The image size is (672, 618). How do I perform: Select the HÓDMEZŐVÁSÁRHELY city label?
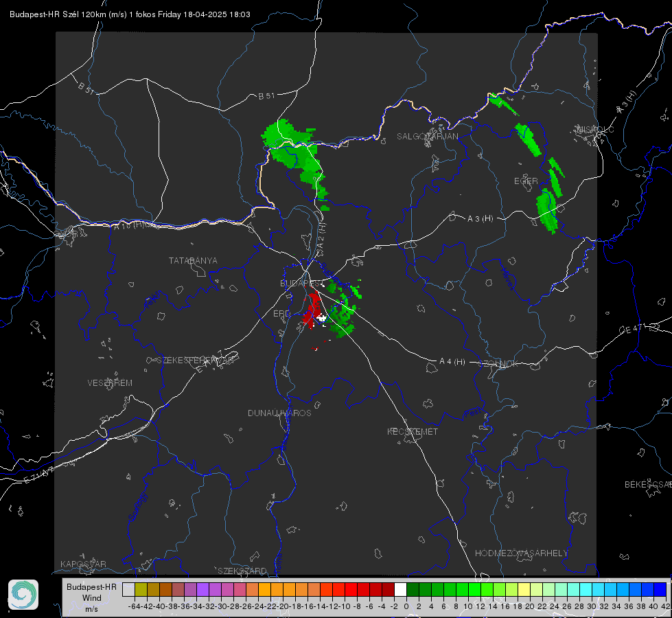(x=521, y=553)
